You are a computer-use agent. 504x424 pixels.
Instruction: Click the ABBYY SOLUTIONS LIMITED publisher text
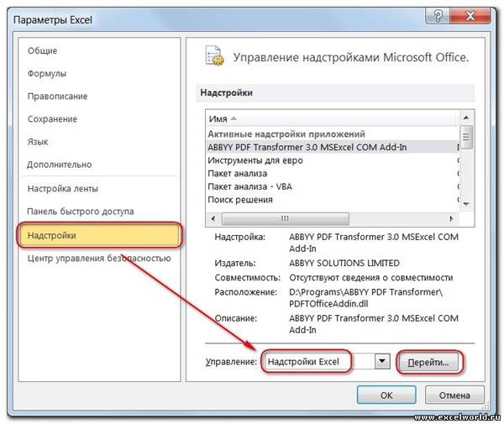[344, 263]
